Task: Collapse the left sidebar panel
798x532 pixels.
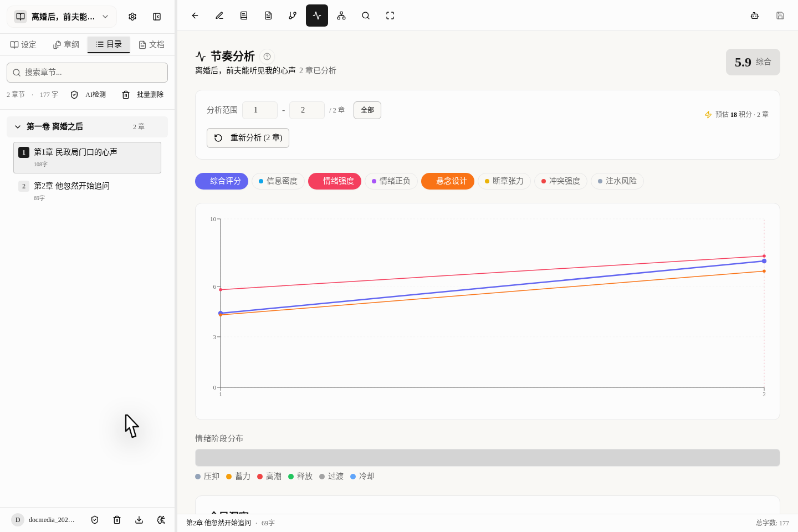Action: click(157, 17)
